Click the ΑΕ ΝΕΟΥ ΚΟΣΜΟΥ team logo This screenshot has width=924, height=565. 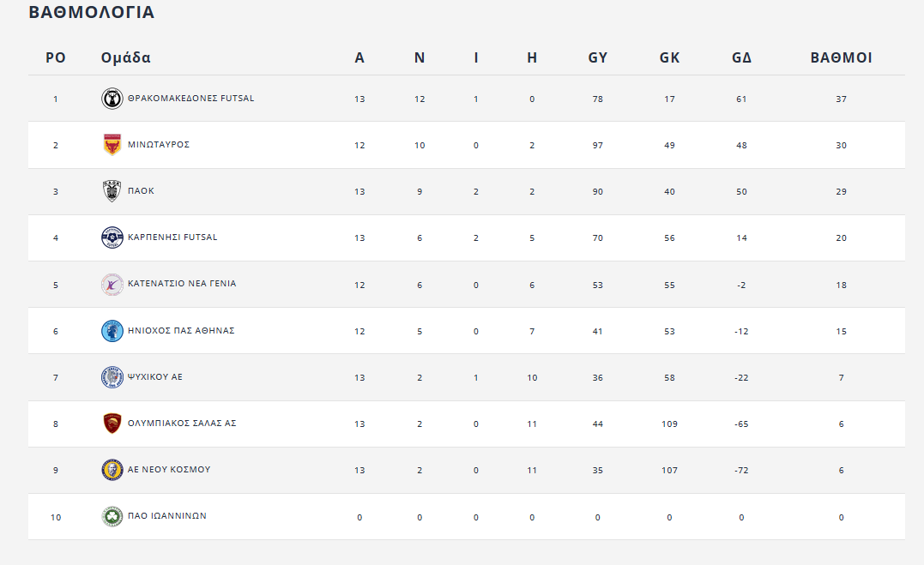pos(112,470)
